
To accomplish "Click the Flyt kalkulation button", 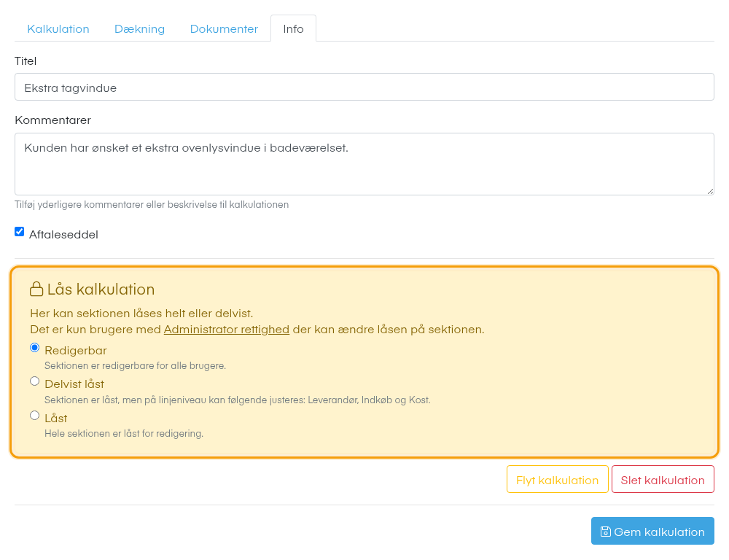I will (x=558, y=480).
